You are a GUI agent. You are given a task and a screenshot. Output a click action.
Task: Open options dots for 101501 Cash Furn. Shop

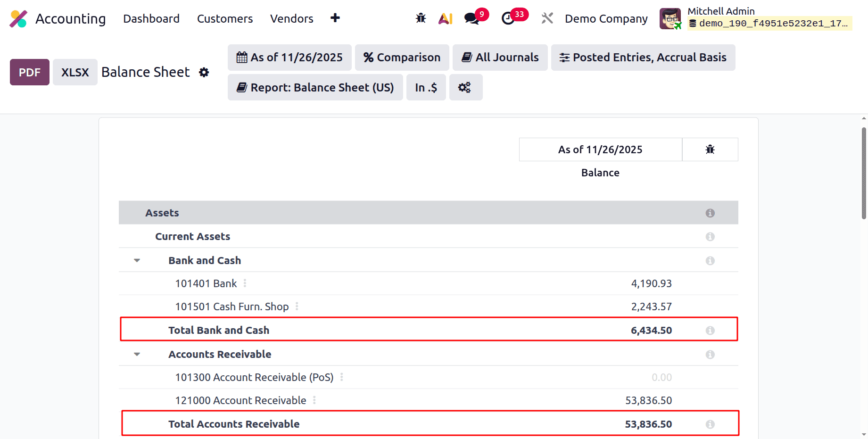click(297, 306)
